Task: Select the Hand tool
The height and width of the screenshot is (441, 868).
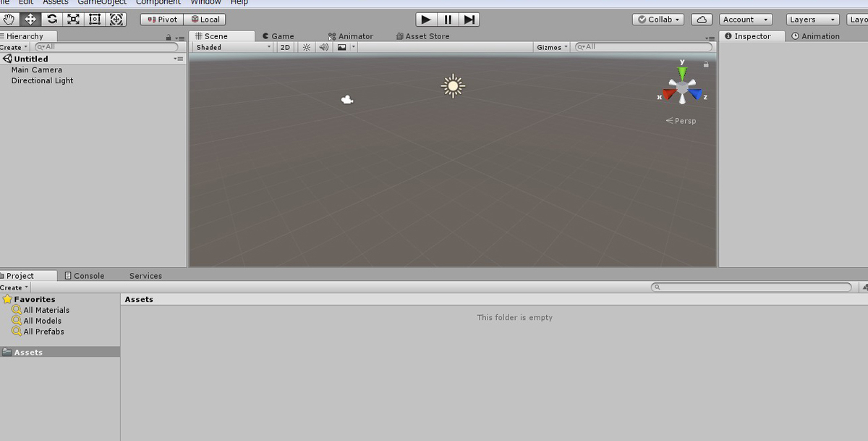Action: 10,20
